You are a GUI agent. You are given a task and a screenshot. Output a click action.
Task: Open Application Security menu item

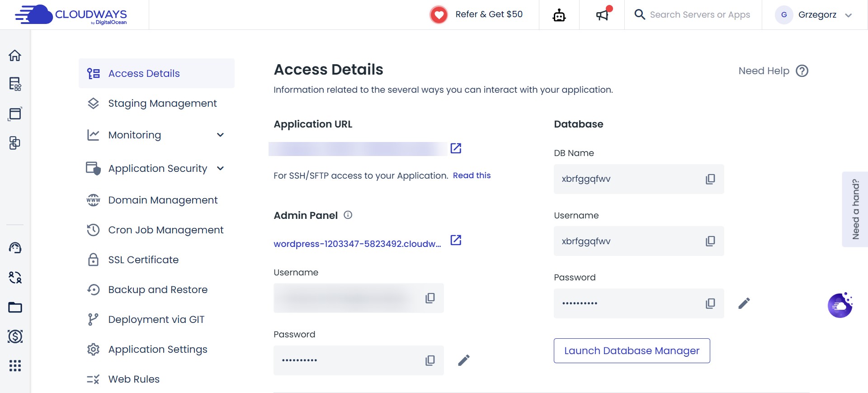click(x=158, y=168)
